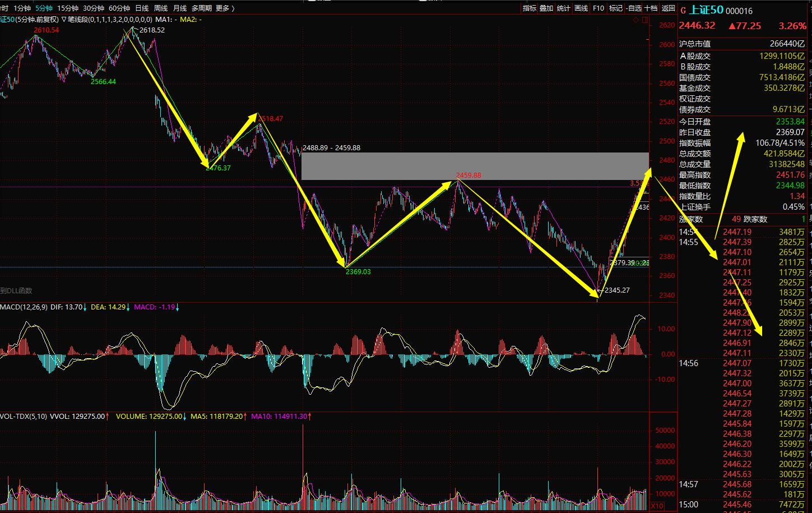Click the 今日开盘 value 2353.84

coord(790,122)
